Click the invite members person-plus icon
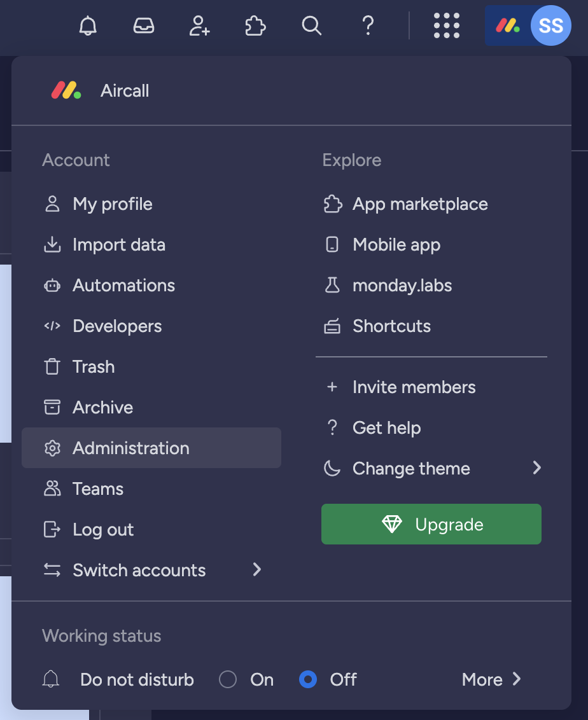588x720 pixels. [x=200, y=25]
